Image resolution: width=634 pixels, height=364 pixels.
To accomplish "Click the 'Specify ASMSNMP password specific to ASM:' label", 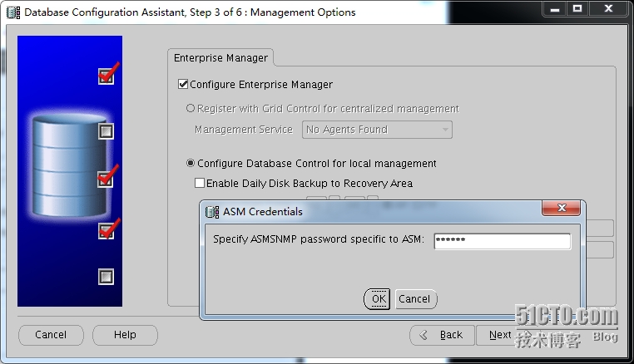I will 318,239.
